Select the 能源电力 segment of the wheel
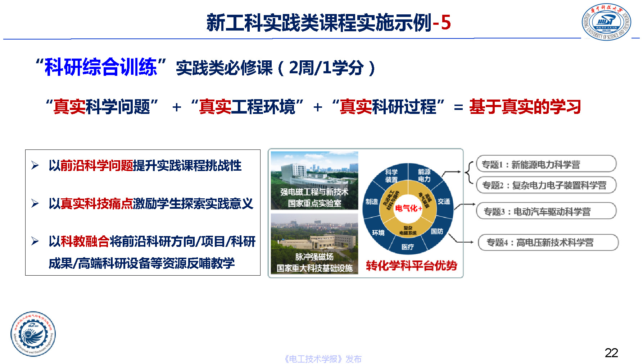 point(424,175)
